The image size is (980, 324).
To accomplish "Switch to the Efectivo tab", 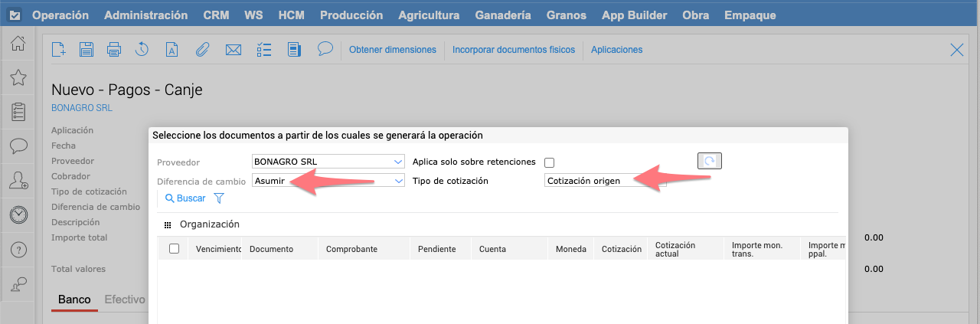I will (x=125, y=299).
